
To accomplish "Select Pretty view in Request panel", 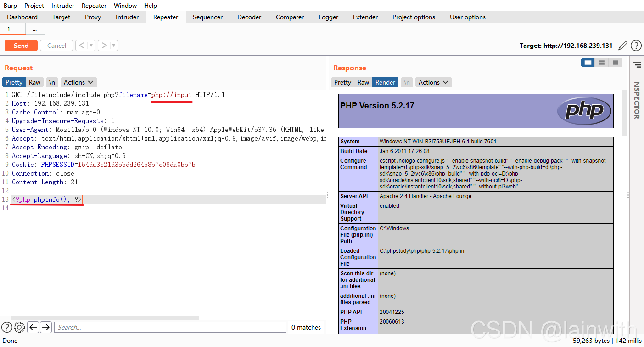I will click(14, 82).
